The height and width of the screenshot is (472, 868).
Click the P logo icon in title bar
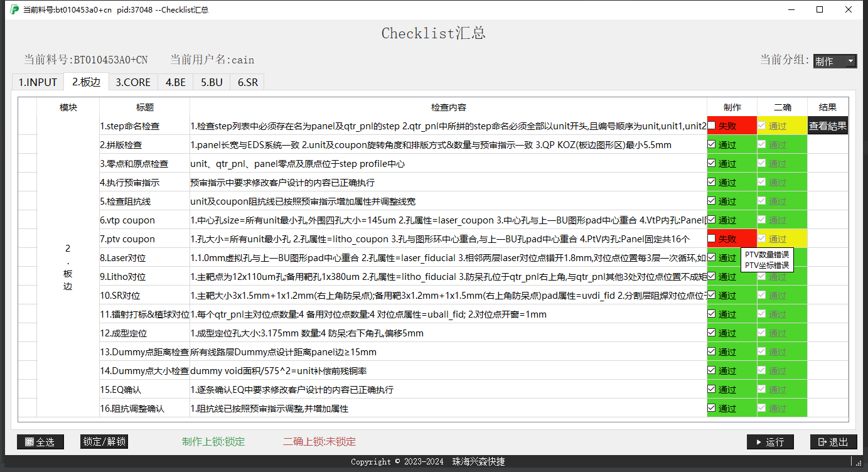pyautogui.click(x=14, y=9)
